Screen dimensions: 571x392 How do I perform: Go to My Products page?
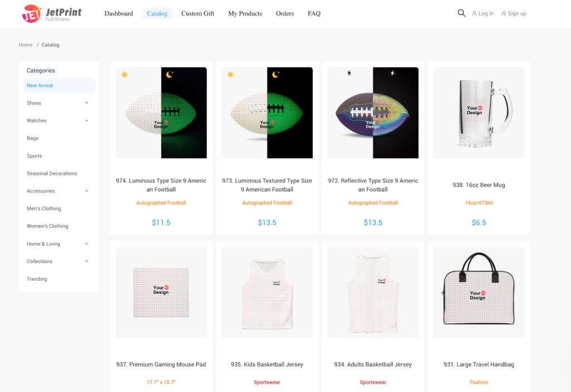(x=245, y=13)
